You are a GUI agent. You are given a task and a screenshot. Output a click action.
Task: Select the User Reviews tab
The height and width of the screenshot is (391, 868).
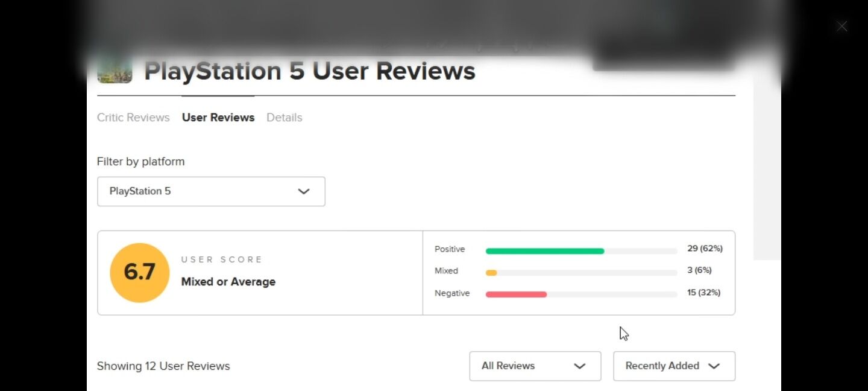(218, 118)
